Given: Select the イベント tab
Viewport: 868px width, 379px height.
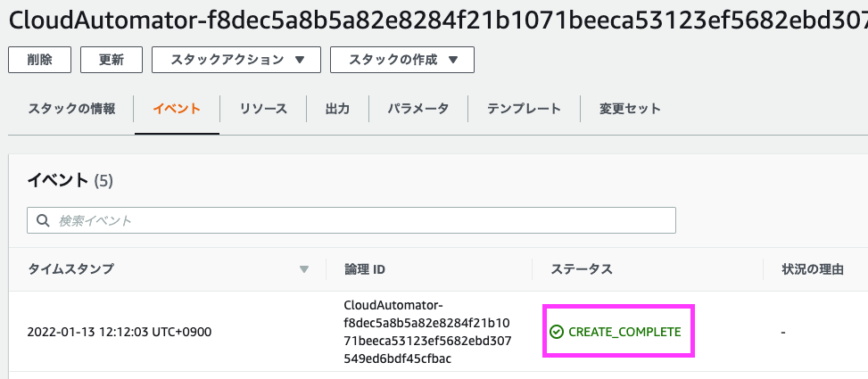Looking at the screenshot, I should pos(177,109).
